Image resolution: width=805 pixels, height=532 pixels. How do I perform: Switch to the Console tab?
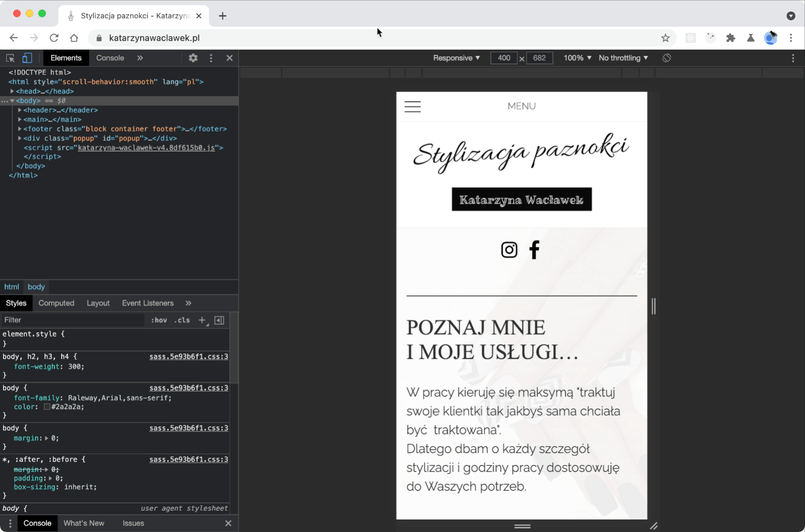(x=110, y=58)
